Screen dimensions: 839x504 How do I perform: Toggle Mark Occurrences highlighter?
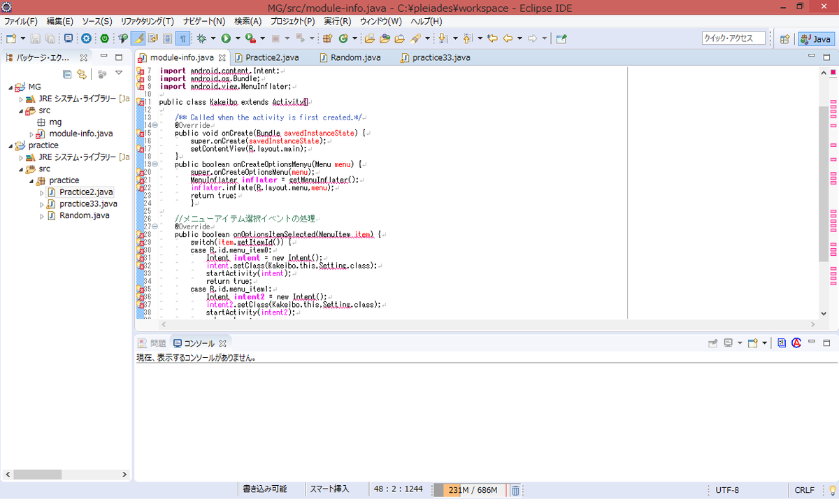[x=138, y=38]
